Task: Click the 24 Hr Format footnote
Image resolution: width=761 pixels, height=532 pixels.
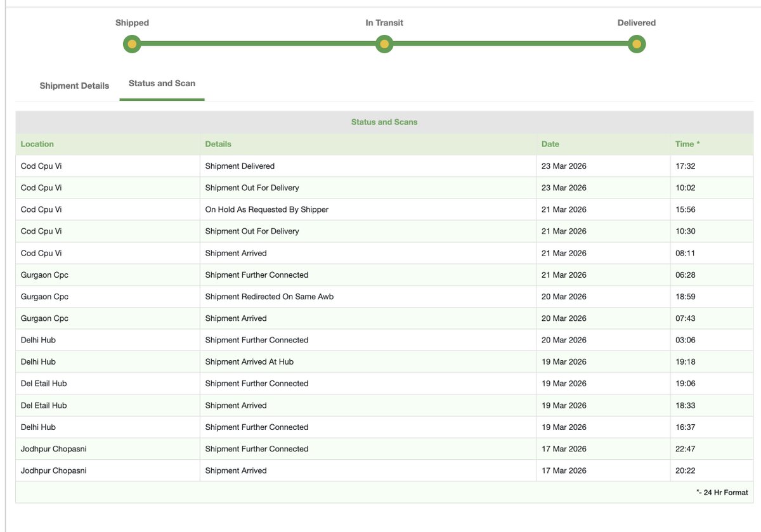Action: (722, 492)
